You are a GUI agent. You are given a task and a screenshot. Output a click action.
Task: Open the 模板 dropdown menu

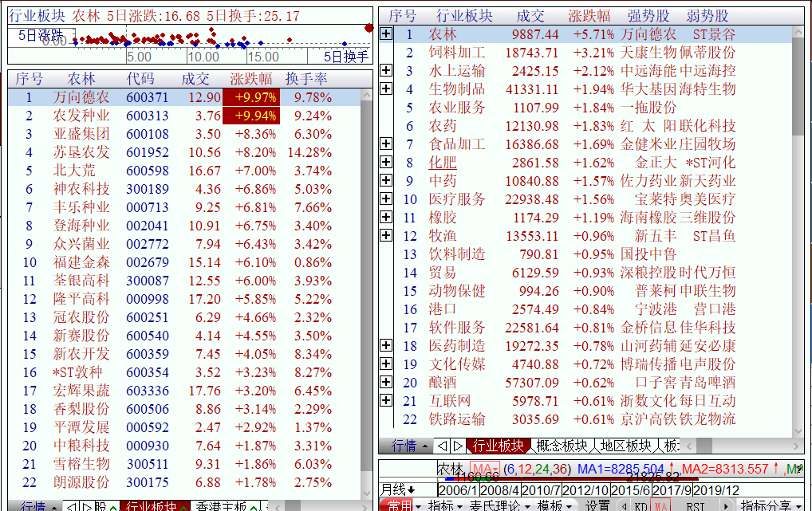(x=554, y=505)
